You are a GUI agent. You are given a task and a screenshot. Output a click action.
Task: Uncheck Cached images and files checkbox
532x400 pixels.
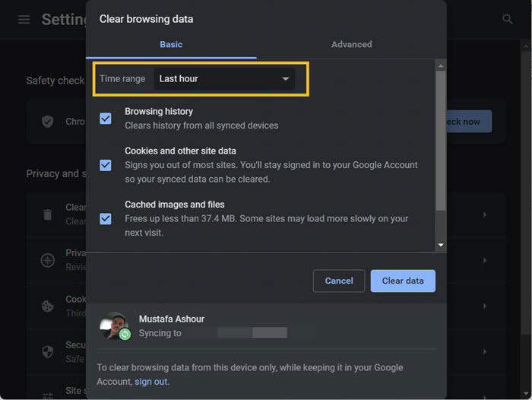106,219
